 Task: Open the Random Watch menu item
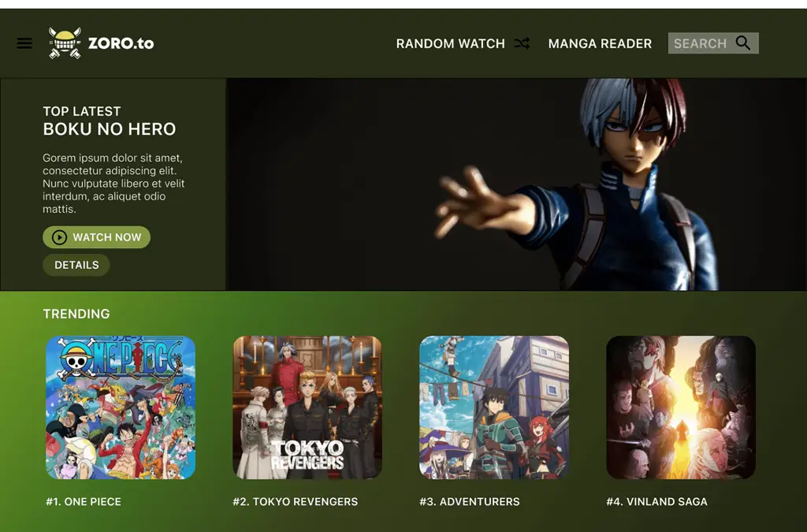(x=450, y=43)
